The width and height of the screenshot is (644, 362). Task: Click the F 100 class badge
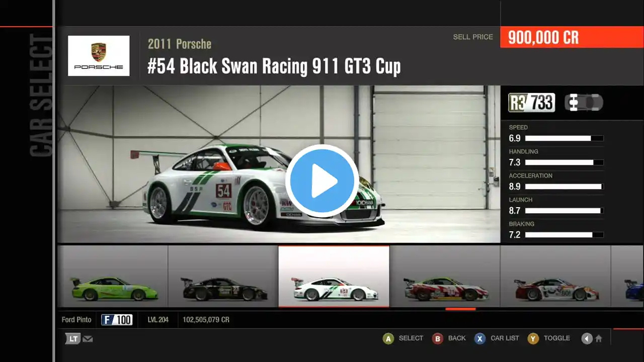117,320
